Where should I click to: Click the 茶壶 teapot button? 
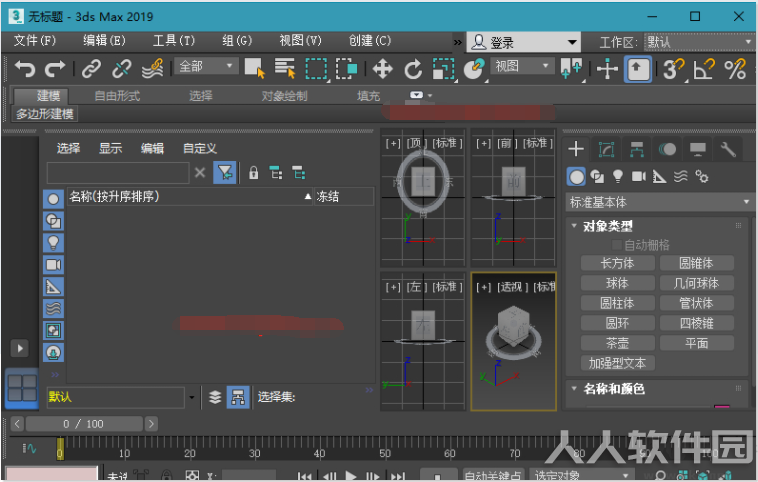tap(617, 343)
